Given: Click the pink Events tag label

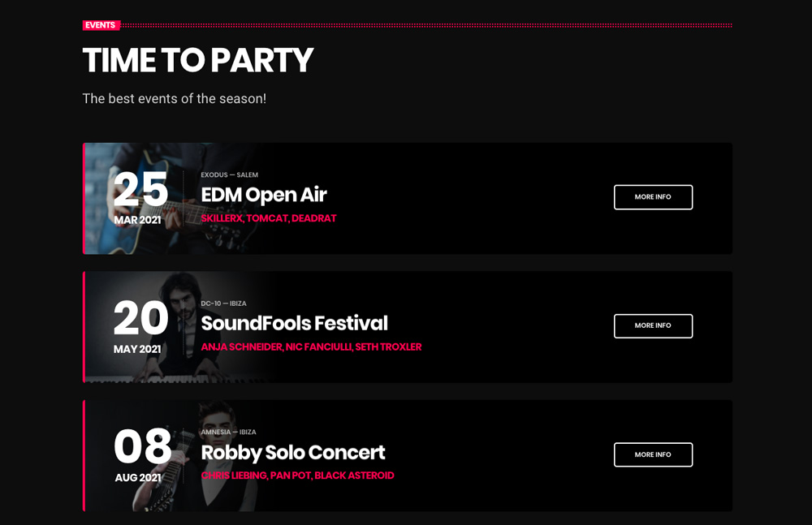Looking at the screenshot, I should pyautogui.click(x=101, y=25).
